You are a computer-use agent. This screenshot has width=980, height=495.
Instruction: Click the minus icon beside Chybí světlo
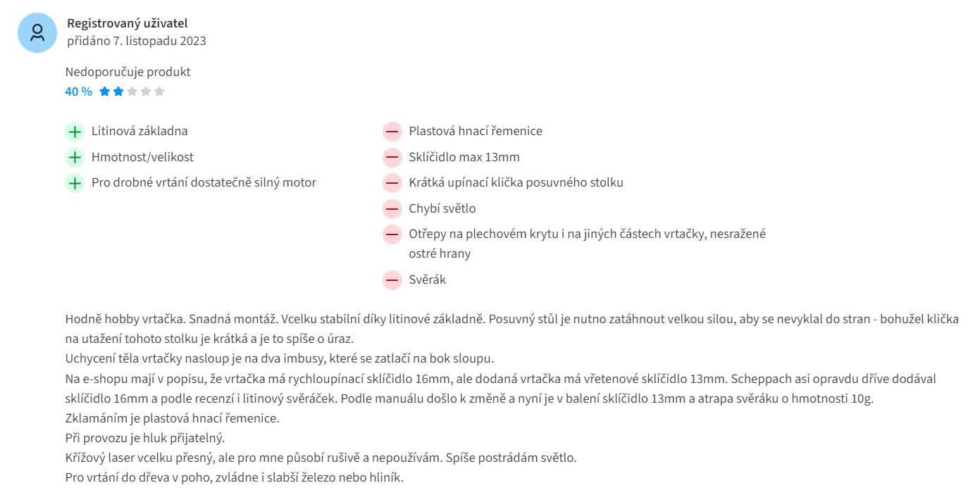pos(392,209)
